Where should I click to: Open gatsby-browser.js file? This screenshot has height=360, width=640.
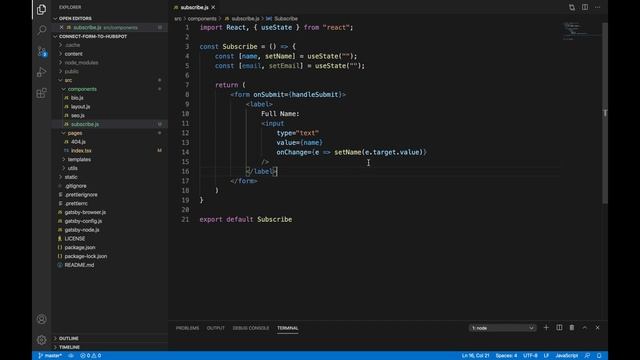pyautogui.click(x=85, y=212)
